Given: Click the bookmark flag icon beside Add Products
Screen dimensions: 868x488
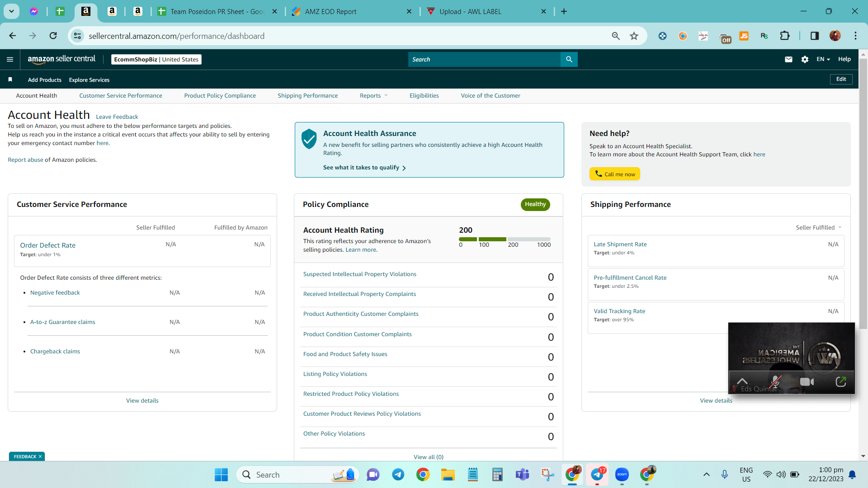Looking at the screenshot, I should click(10, 80).
